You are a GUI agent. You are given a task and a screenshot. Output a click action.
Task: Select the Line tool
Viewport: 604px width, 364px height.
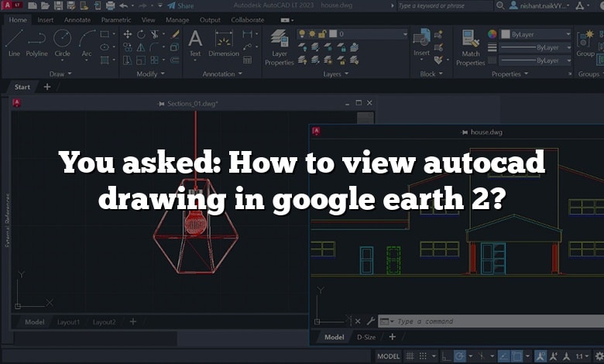tap(14, 43)
